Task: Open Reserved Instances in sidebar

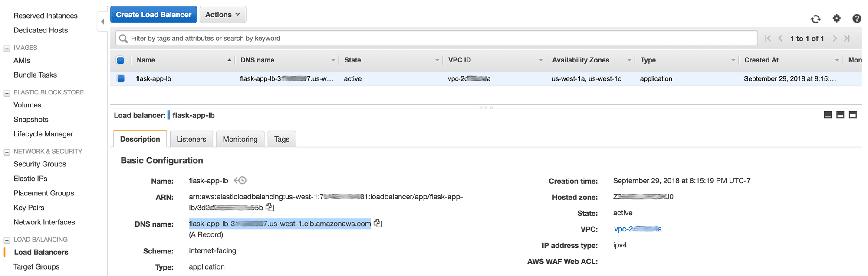Action: pos(46,16)
